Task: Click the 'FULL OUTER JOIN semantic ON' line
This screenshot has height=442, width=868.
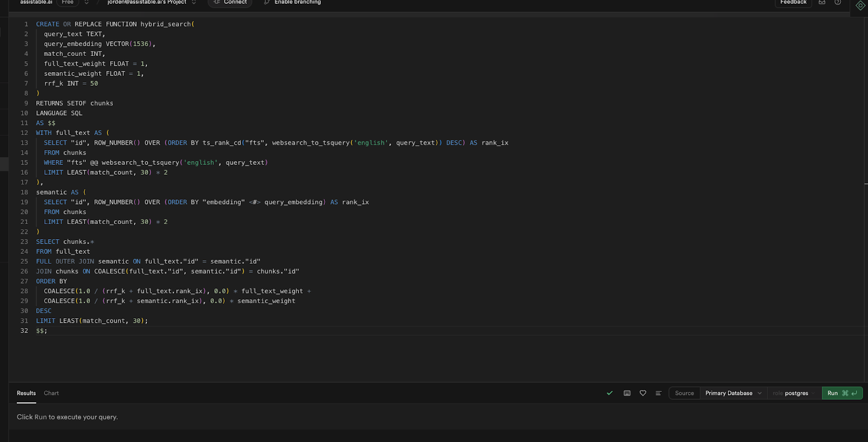Action: pos(148,261)
